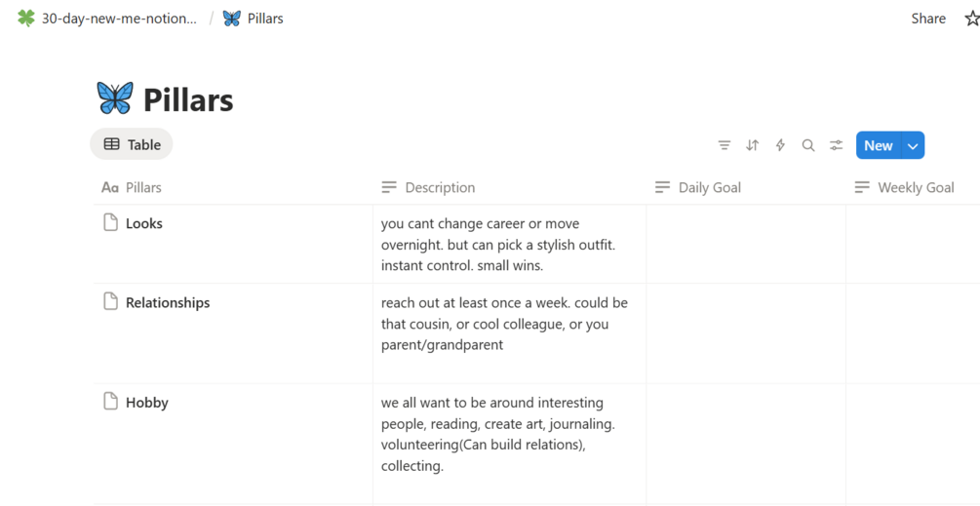Open the Relationships page

tap(168, 302)
